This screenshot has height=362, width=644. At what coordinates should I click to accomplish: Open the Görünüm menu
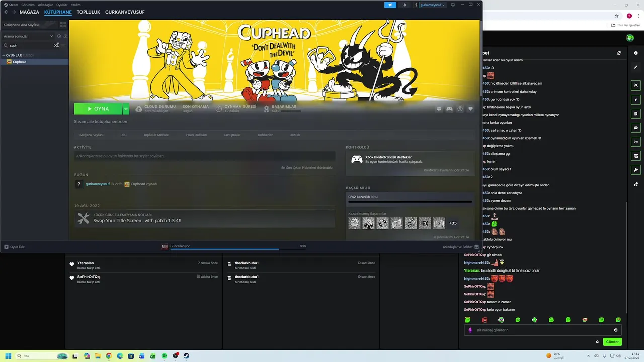coord(28,5)
